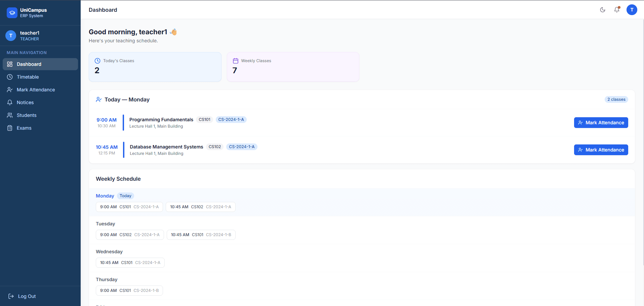The height and width of the screenshot is (306, 644).
Task: Open Tuesday 10:45 AM CS101 schedule chip
Action: 201,235
